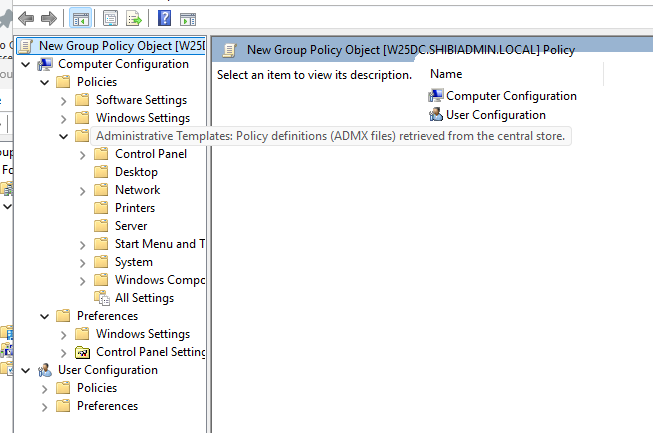This screenshot has height=433, width=653.
Task: Select the Network tree item
Action: coord(137,190)
